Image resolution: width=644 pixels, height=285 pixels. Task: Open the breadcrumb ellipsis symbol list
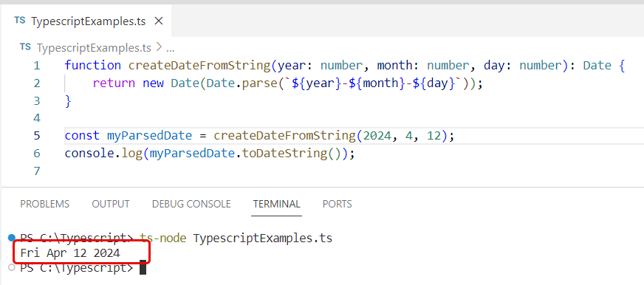tap(170, 49)
